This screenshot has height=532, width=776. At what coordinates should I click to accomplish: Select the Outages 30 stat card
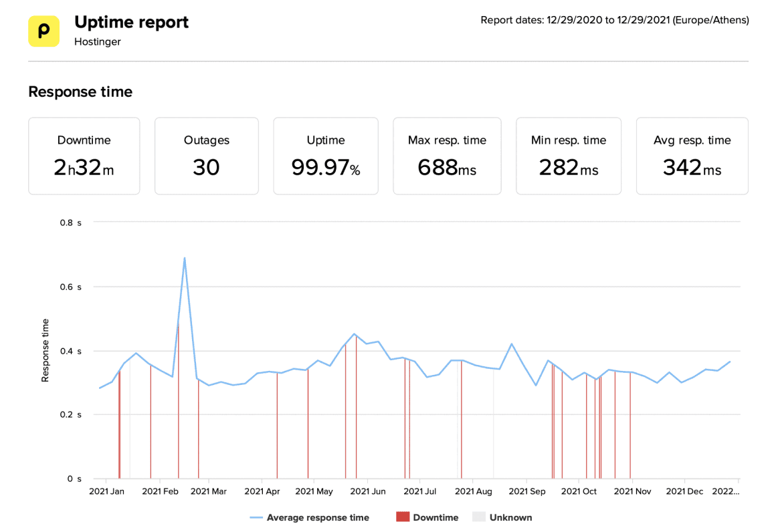[206, 156]
